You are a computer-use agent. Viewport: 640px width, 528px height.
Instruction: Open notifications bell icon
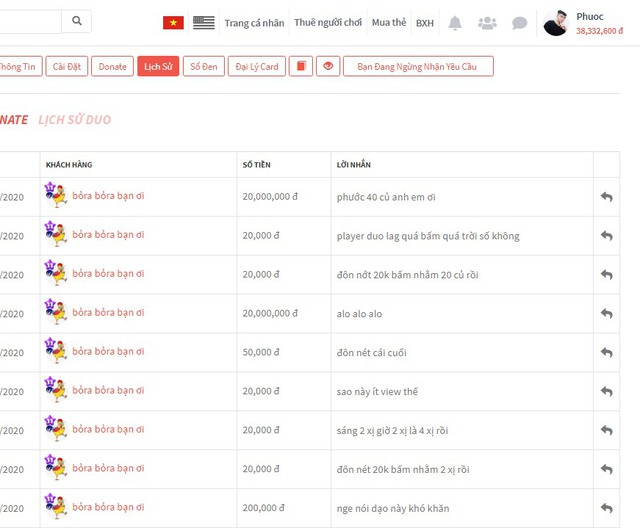coord(455,23)
